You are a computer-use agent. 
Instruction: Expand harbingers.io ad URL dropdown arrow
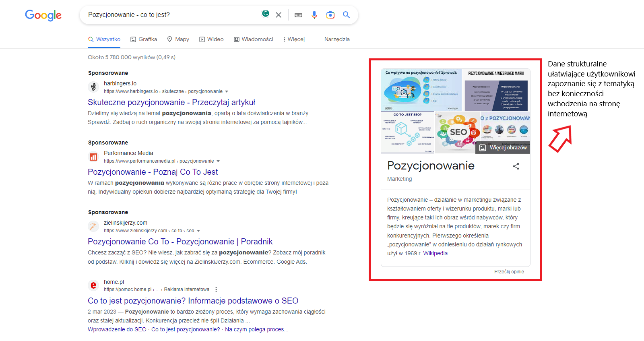pos(227,92)
